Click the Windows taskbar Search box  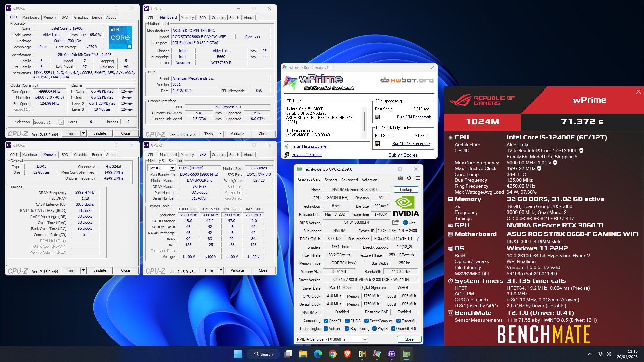click(264, 354)
